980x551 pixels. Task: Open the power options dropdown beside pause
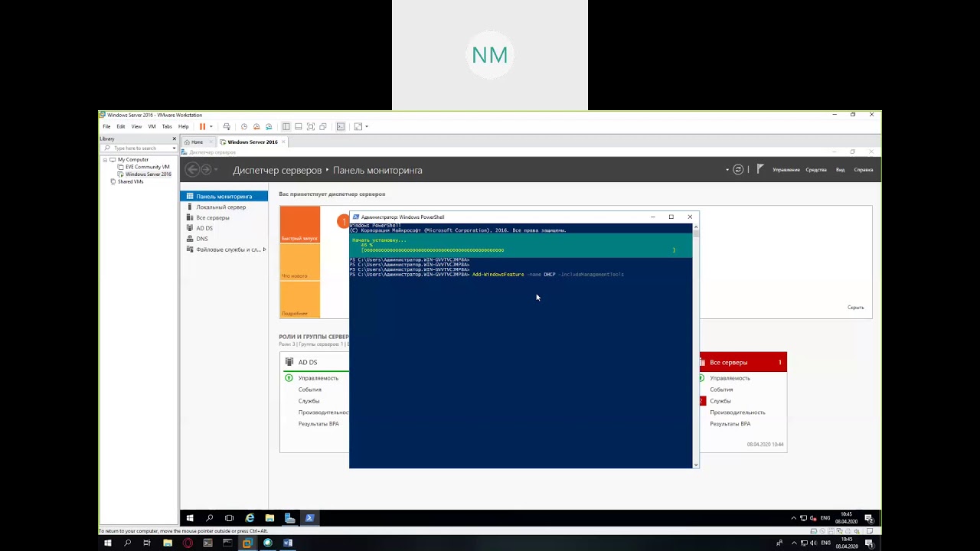pyautogui.click(x=211, y=126)
